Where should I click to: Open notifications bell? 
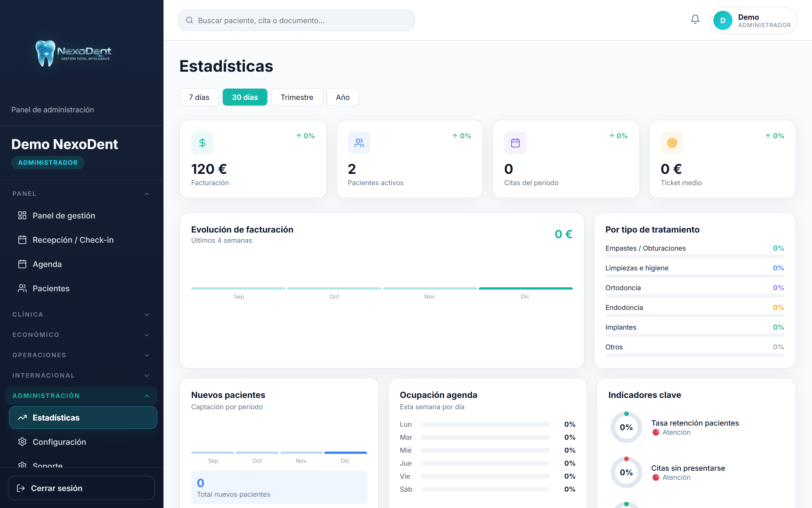(695, 20)
